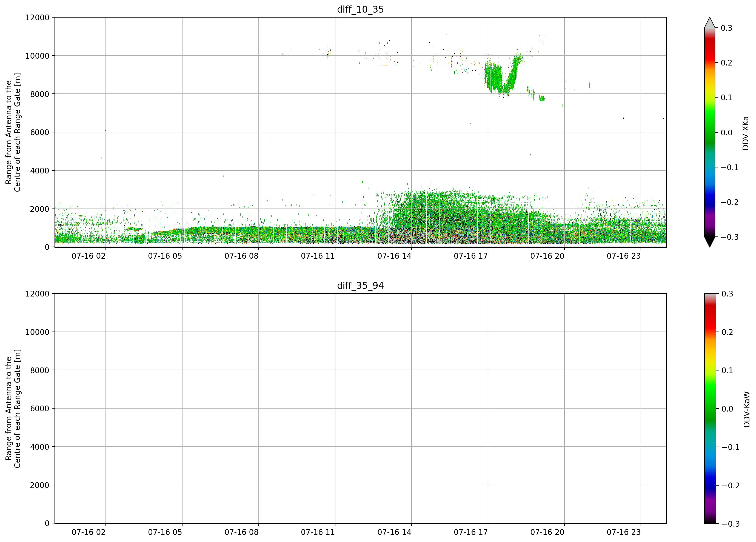Click '07-16 11' tick label under diff_35_94

[x=318, y=532]
